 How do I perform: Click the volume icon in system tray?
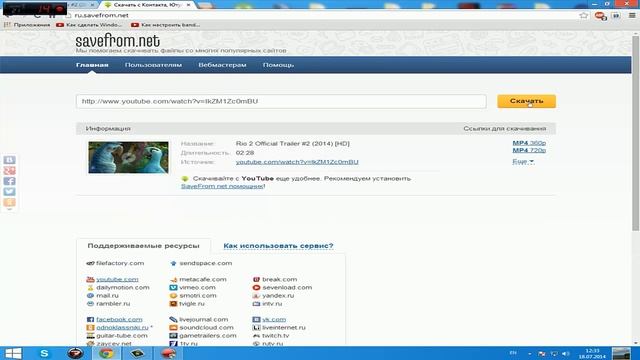coord(566,353)
